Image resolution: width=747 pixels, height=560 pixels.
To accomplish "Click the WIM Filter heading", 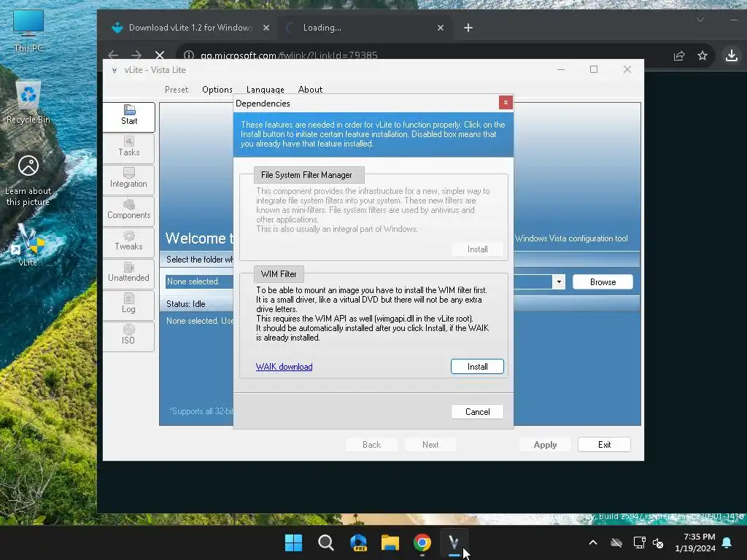I will [x=279, y=274].
